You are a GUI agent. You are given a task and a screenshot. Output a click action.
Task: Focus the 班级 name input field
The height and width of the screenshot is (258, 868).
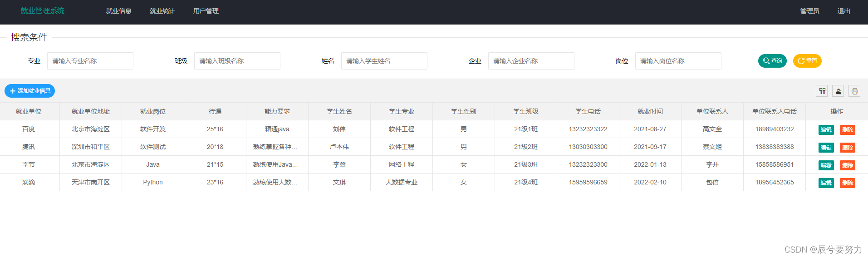tap(237, 61)
